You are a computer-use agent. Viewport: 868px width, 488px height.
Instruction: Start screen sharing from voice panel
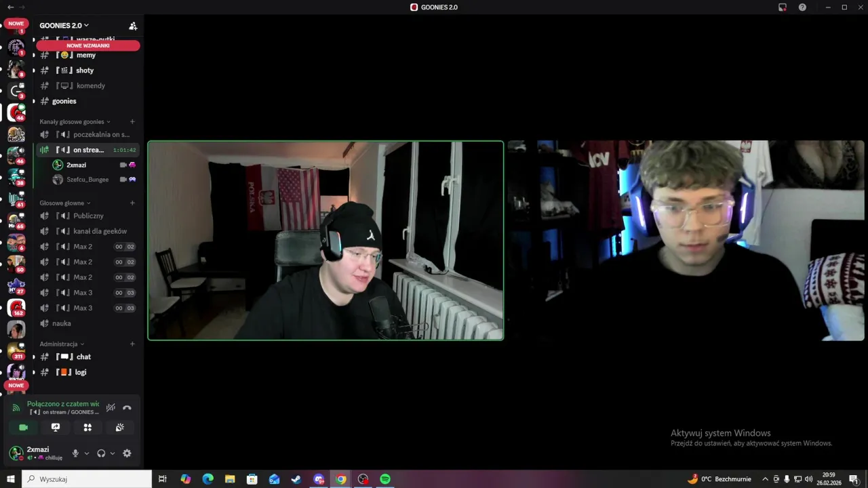56,428
